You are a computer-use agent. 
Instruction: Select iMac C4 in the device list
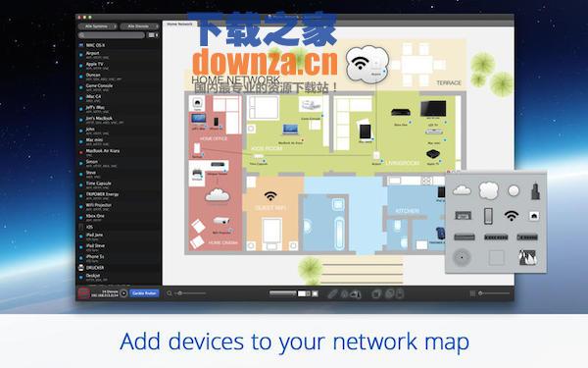click(x=119, y=98)
